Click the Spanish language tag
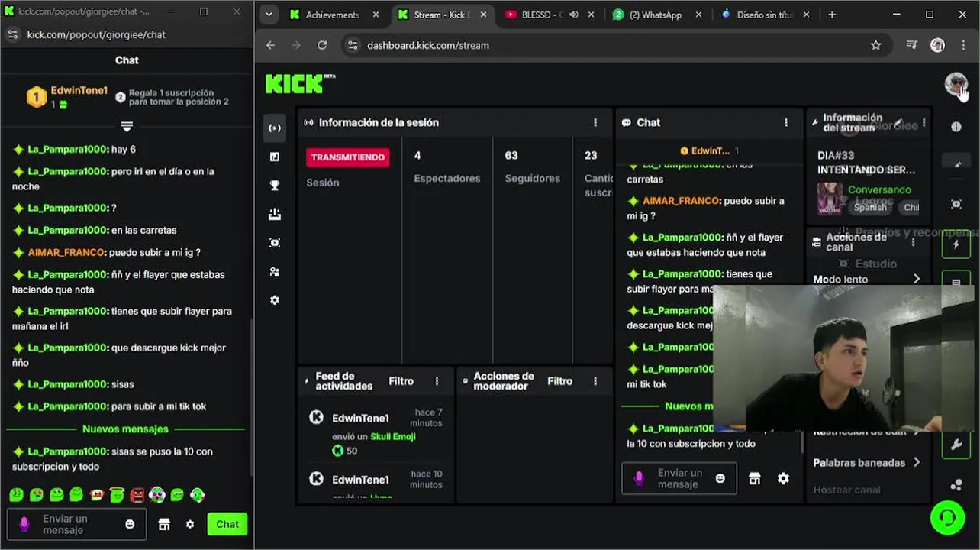This screenshot has width=980, height=550. [x=870, y=207]
